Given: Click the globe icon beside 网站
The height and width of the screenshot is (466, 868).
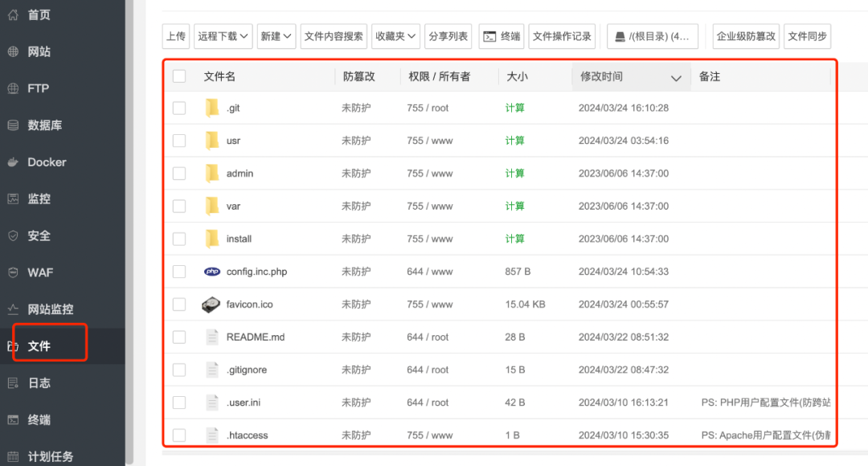Looking at the screenshot, I should click(x=14, y=51).
